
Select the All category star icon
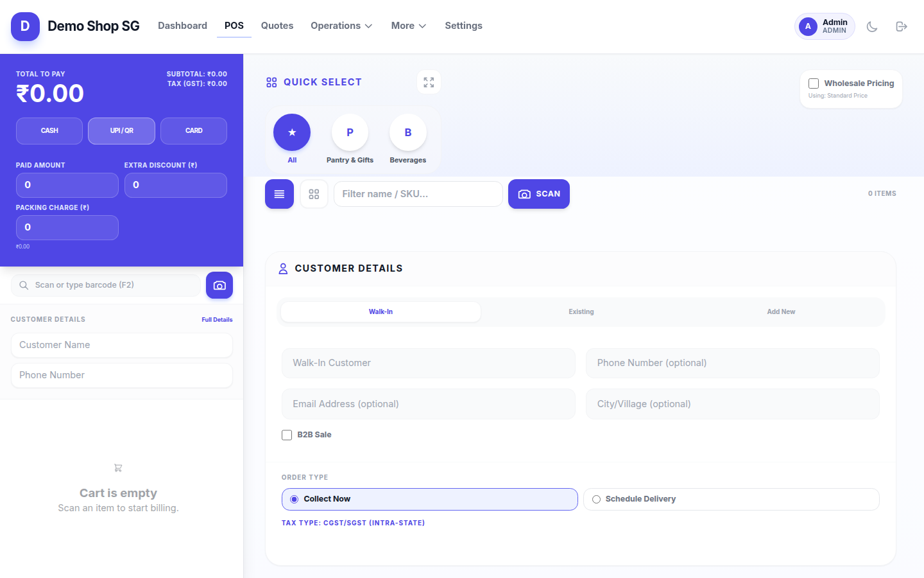[x=292, y=132]
